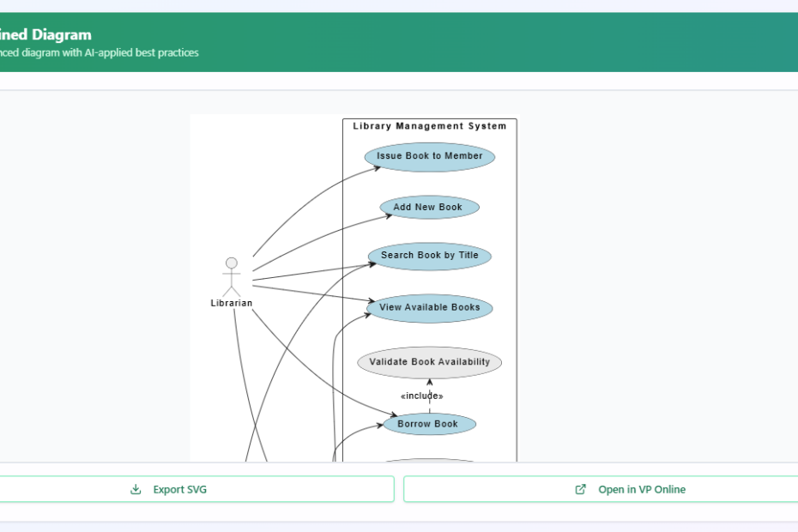Click the Refined Diagram page heading
This screenshot has height=532, width=798.
click(45, 34)
